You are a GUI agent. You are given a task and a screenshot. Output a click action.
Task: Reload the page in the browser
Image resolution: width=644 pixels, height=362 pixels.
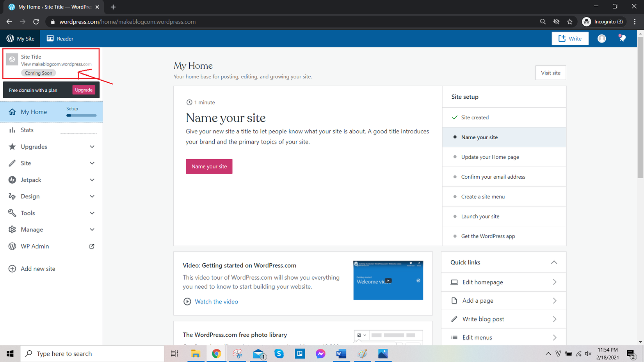click(36, 22)
